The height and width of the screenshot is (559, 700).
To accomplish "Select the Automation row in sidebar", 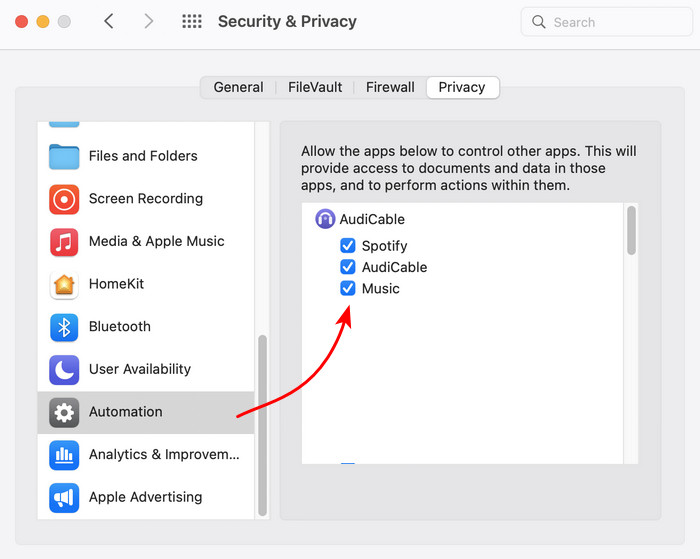I will coord(146,412).
